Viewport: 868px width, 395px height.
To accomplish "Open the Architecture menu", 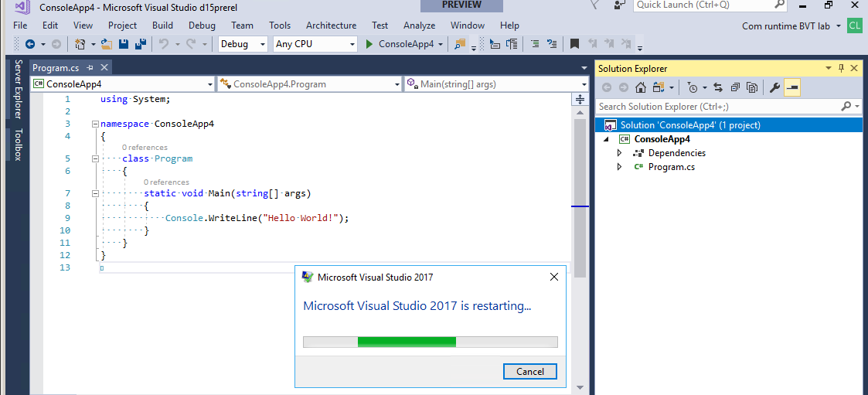I will [331, 26].
